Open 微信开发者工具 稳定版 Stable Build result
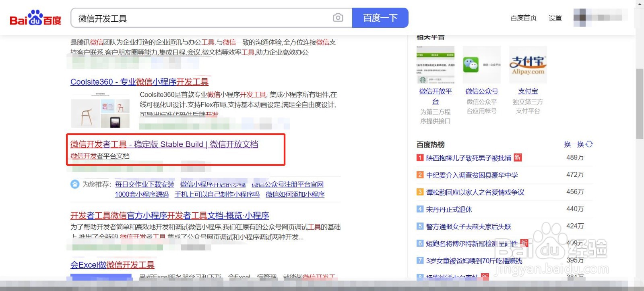 coord(164,144)
